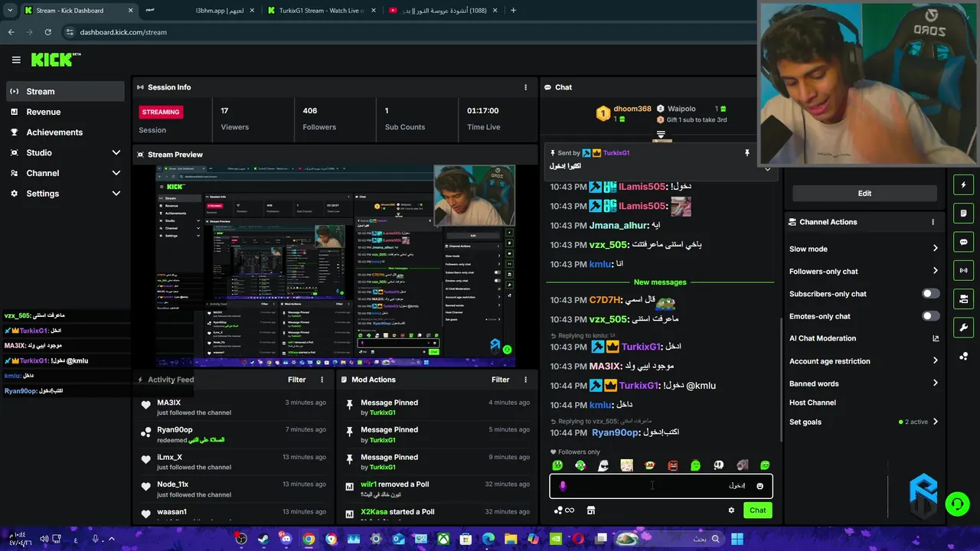Send message with the green Chat button

pos(757,510)
